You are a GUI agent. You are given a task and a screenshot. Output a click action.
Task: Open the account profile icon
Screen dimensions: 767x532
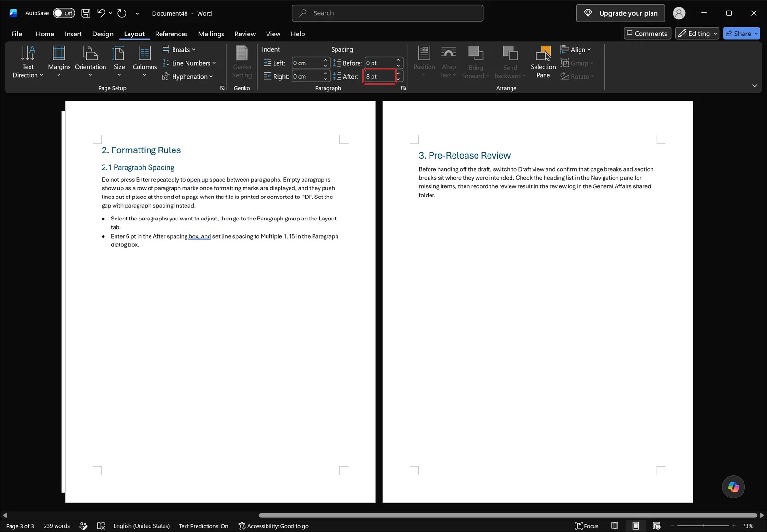pyautogui.click(x=679, y=13)
